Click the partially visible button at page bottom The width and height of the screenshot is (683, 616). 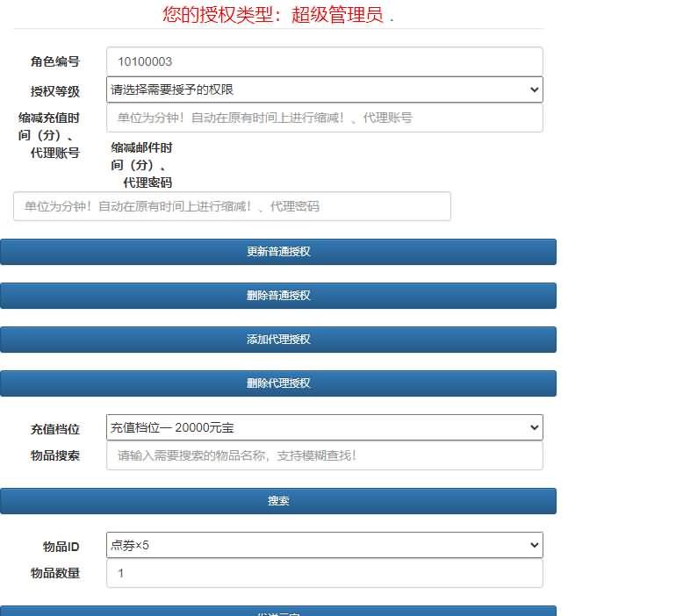point(278,611)
